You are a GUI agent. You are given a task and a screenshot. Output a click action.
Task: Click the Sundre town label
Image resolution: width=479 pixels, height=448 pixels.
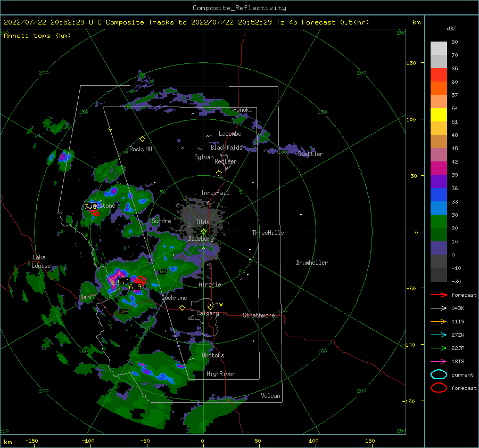[x=161, y=221]
